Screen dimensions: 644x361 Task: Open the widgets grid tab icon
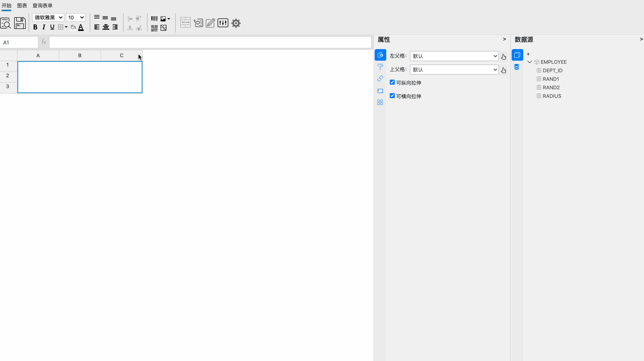point(380,102)
